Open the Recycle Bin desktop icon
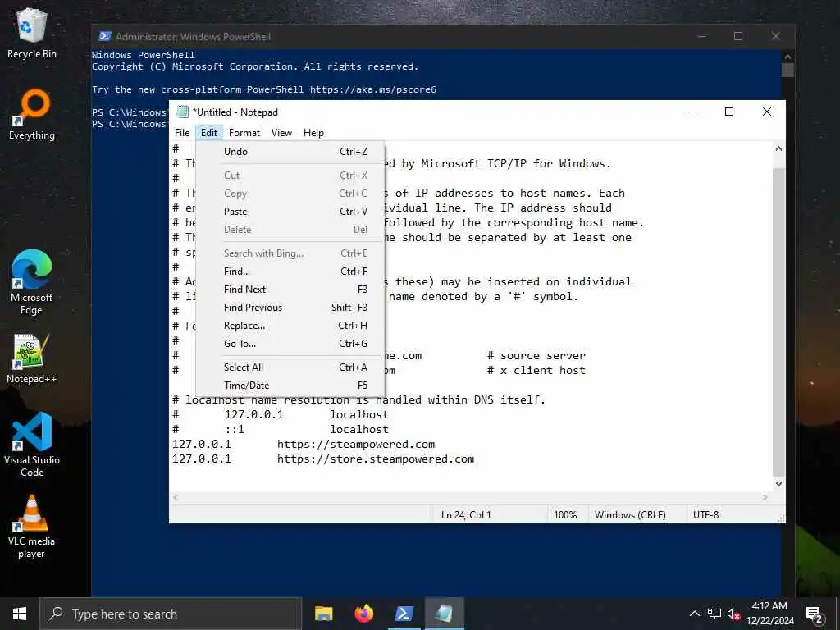Viewport: 840px width, 630px height. (x=32, y=34)
